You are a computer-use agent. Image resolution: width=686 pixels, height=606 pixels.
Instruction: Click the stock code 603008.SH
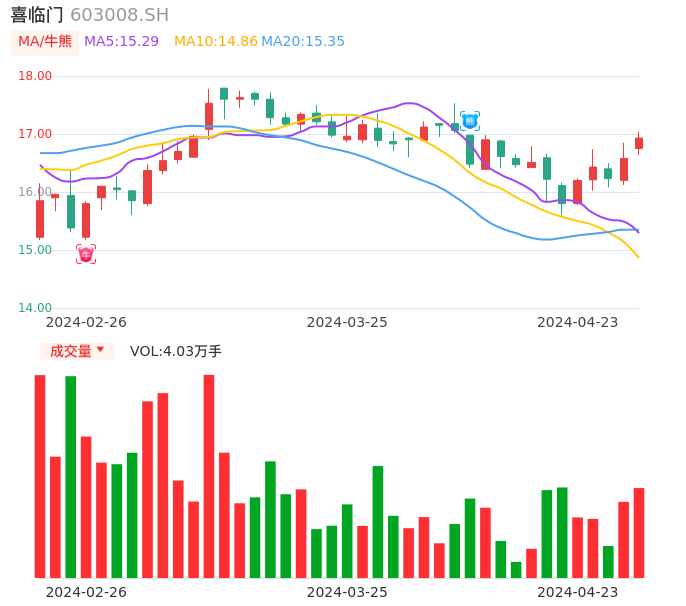coord(120,15)
